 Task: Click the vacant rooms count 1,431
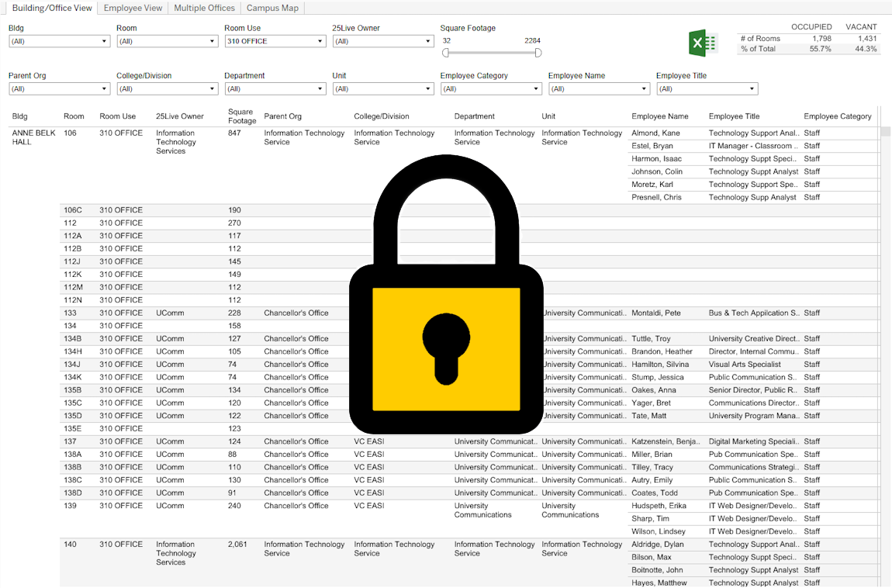click(867, 39)
